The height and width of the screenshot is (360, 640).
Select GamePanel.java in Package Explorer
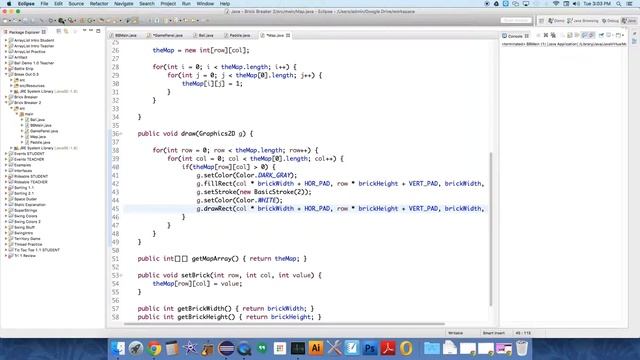[x=44, y=131]
